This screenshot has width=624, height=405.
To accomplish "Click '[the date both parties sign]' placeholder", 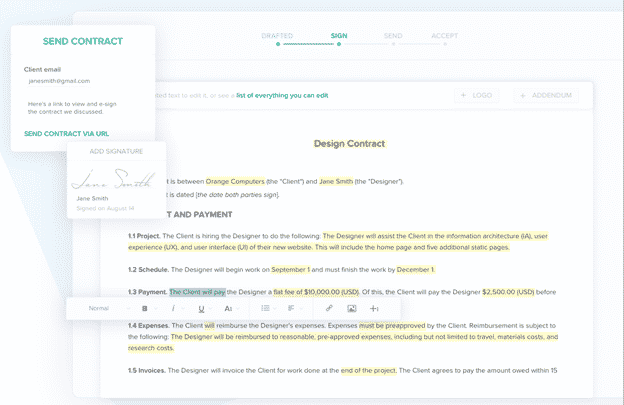I will pyautogui.click(x=237, y=195).
